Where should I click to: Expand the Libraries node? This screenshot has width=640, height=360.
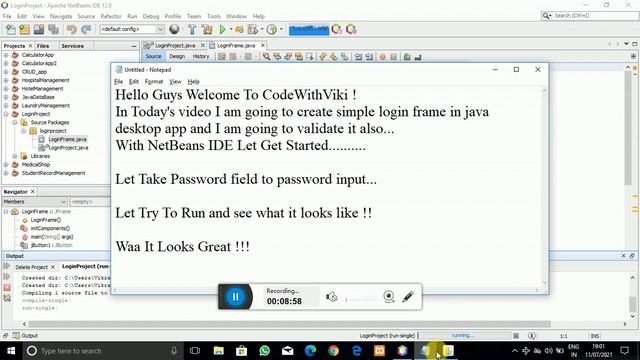[15, 156]
